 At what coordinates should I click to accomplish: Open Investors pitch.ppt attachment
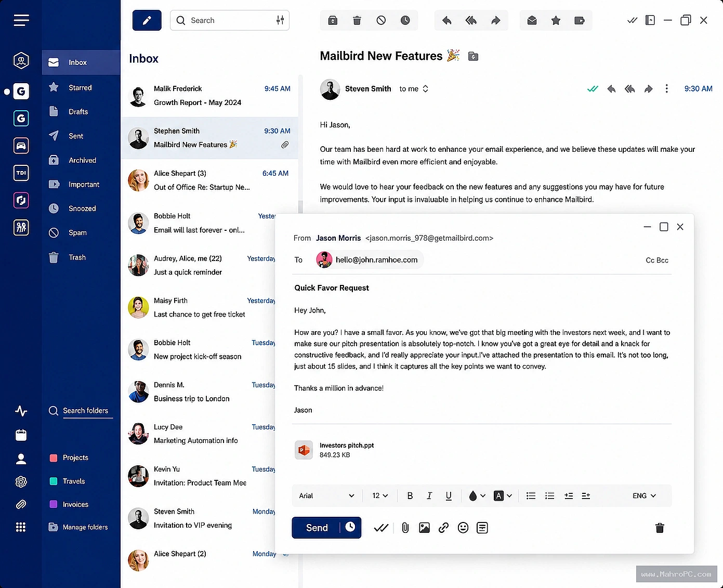point(335,450)
